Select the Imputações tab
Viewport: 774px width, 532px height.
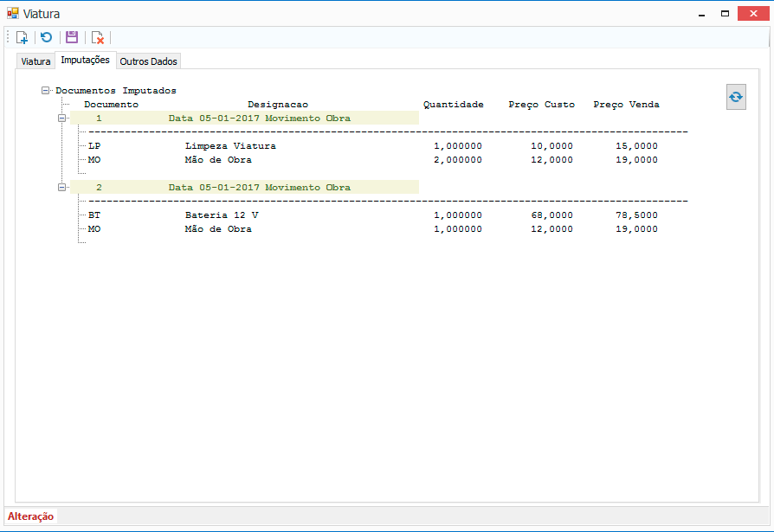pyautogui.click(x=86, y=60)
